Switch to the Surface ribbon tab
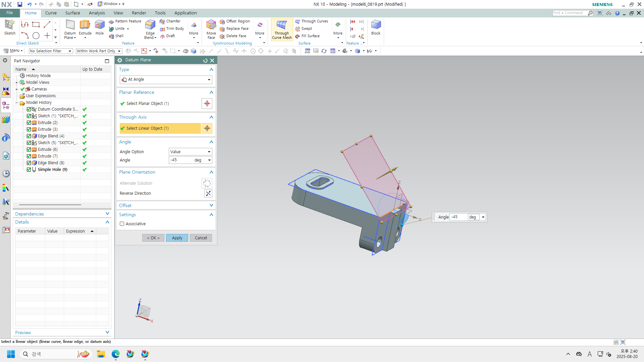This screenshot has height=362, width=644. [x=72, y=13]
